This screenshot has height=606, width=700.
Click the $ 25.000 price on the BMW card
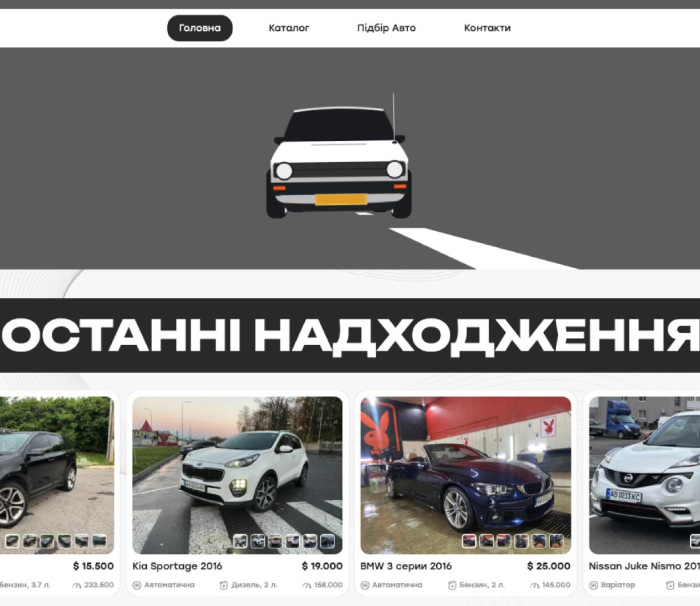click(549, 566)
